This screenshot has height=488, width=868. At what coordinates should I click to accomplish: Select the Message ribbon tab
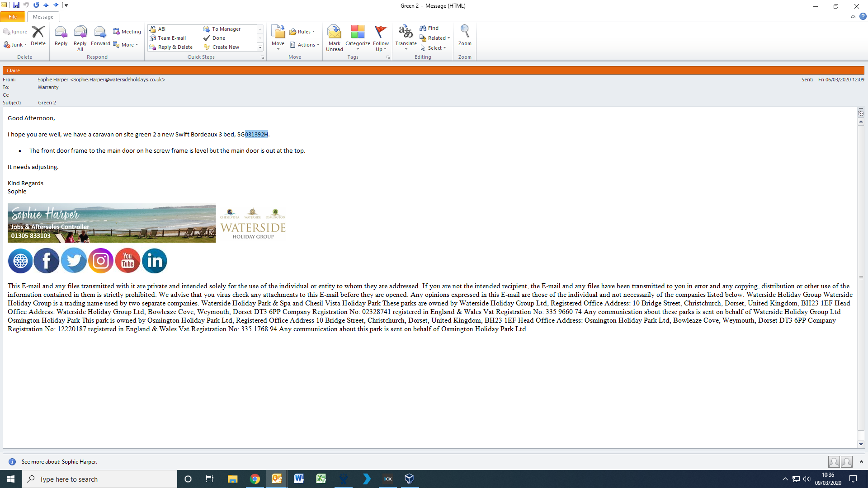coord(43,17)
